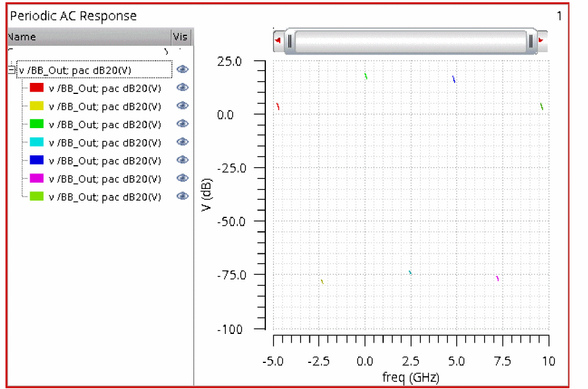Click the Vis column header
The width and height of the screenshot is (588, 389).
[x=181, y=37]
